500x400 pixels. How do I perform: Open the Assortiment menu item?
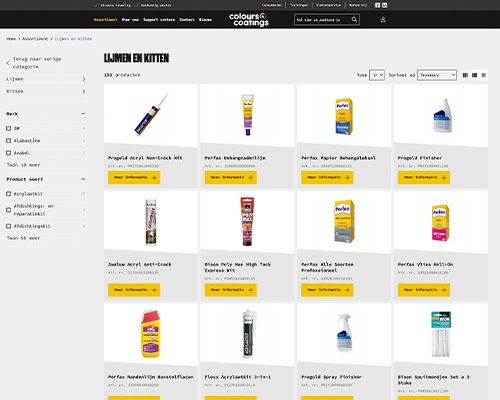click(x=105, y=20)
